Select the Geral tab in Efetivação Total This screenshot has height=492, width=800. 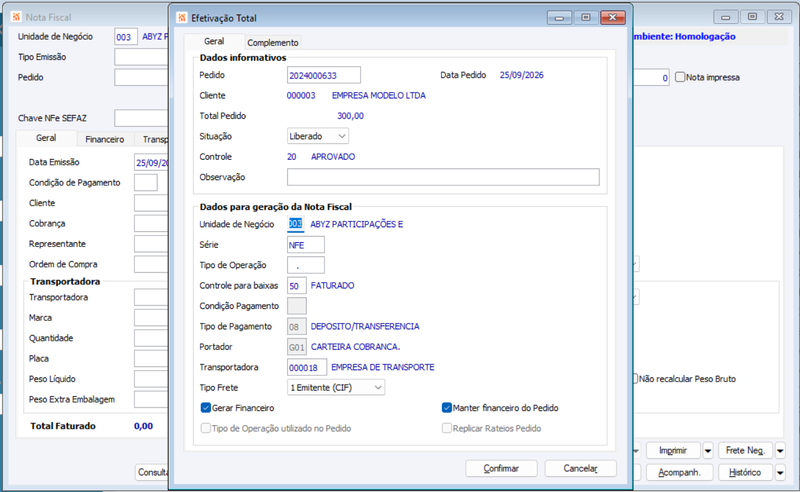pos(214,41)
